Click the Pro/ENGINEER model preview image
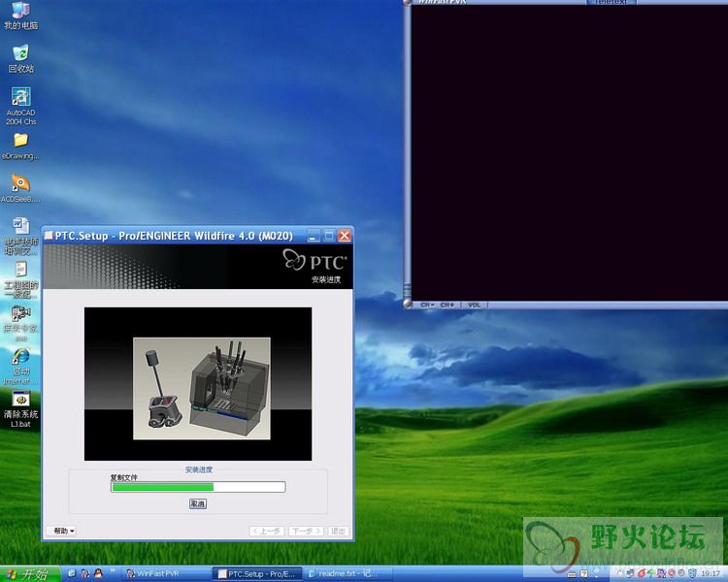The width and height of the screenshot is (728, 582). (x=202, y=388)
